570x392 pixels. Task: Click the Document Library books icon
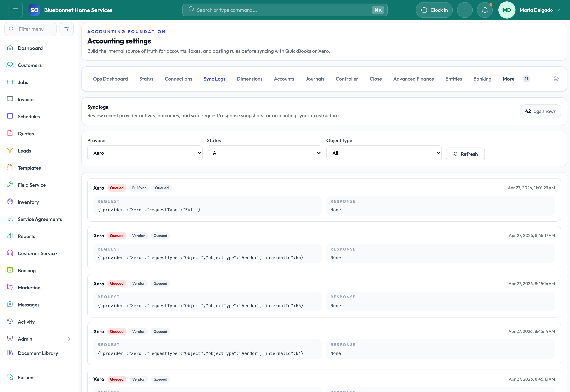tap(10, 353)
